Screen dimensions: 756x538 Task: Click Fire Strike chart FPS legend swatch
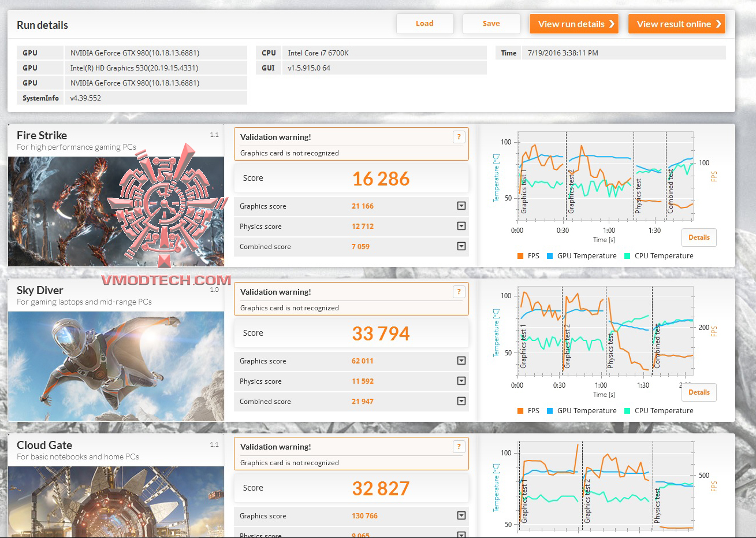[520, 256]
